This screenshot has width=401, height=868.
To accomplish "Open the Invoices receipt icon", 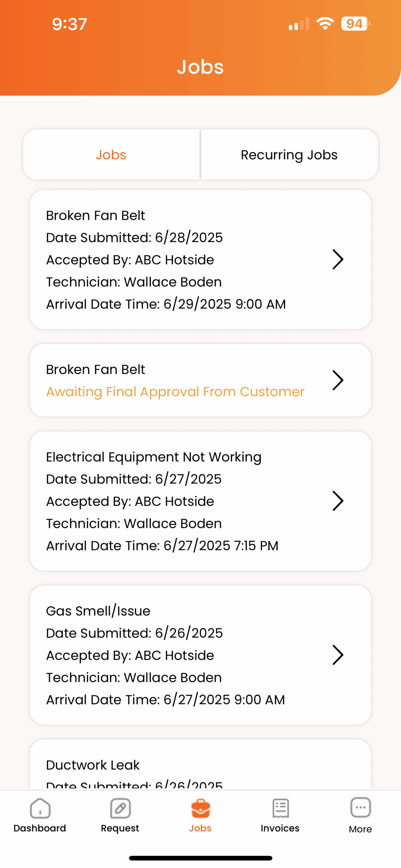I will tap(280, 808).
